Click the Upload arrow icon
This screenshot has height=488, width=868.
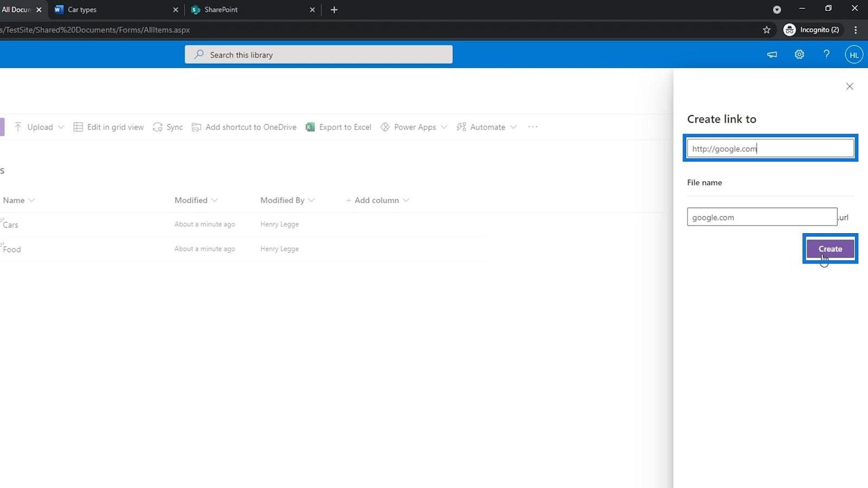point(18,127)
